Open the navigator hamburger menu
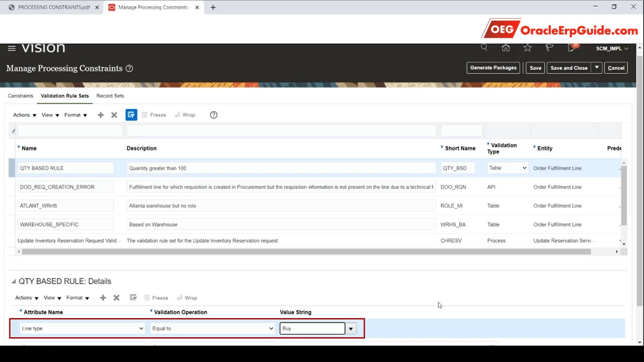 point(12,48)
